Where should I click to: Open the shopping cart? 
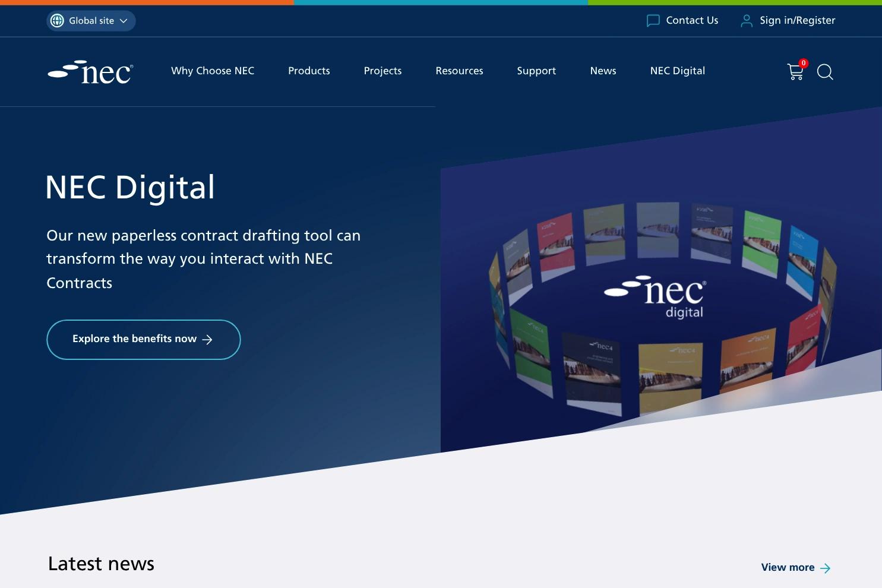(x=796, y=71)
